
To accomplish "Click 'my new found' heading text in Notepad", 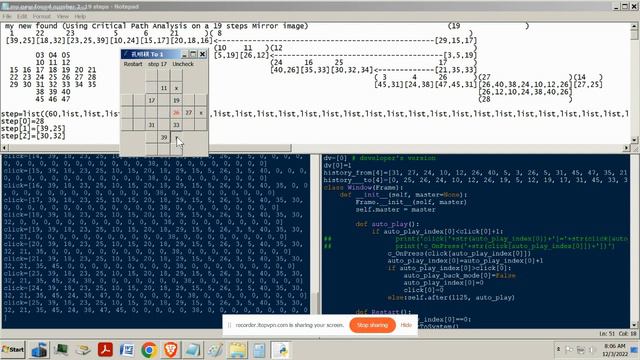I will coord(31,26).
